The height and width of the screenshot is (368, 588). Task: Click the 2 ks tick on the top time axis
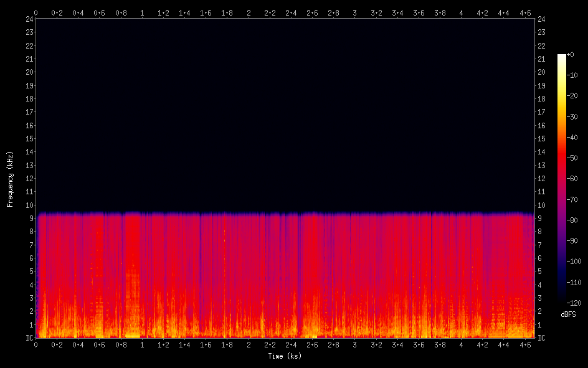point(249,12)
